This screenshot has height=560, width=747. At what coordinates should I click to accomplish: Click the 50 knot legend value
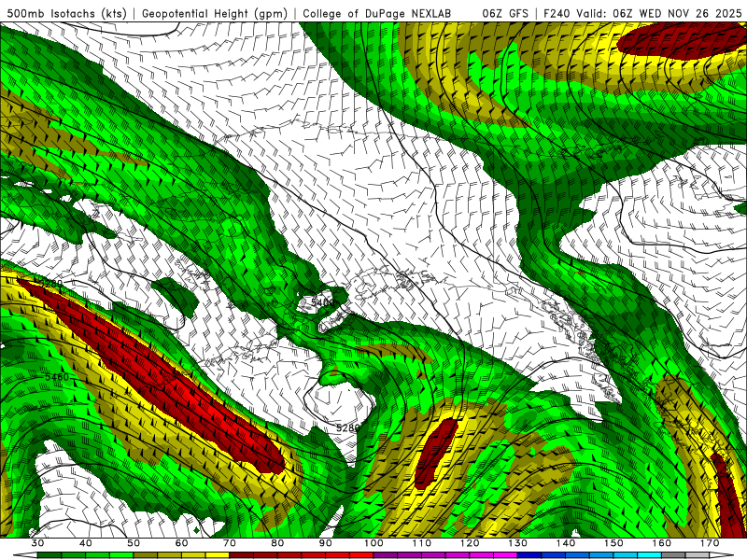click(134, 543)
